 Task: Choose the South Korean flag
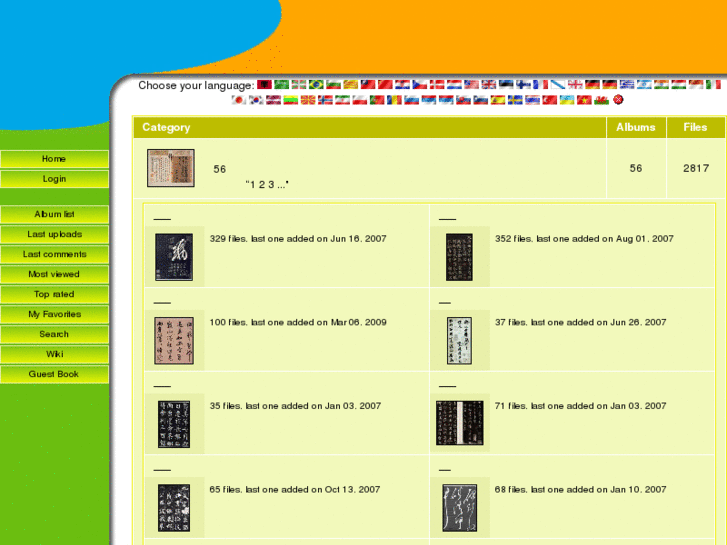click(x=256, y=100)
